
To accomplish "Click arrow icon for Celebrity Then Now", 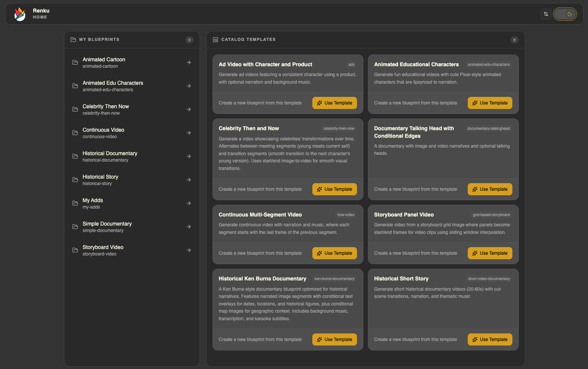I will click(188, 109).
